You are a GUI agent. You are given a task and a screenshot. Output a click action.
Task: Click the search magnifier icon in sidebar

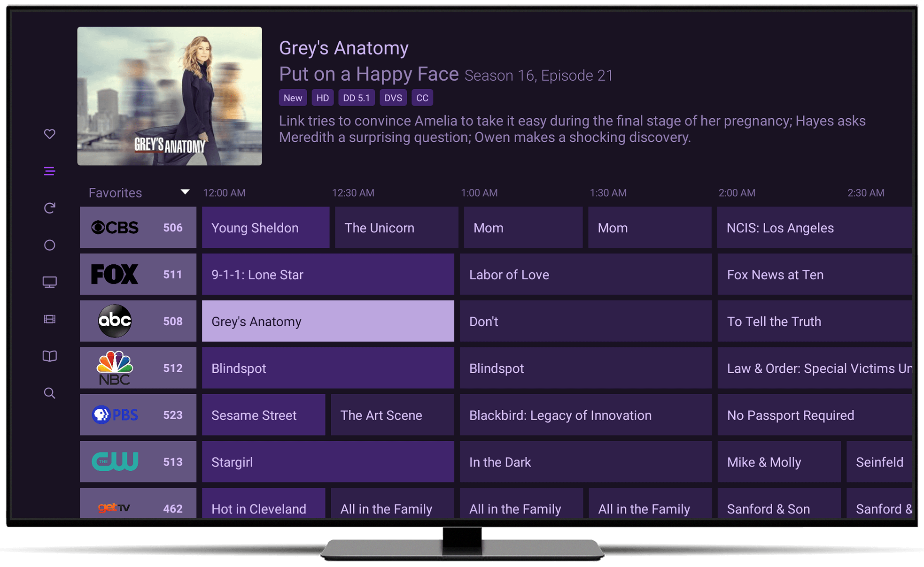pos(49,393)
